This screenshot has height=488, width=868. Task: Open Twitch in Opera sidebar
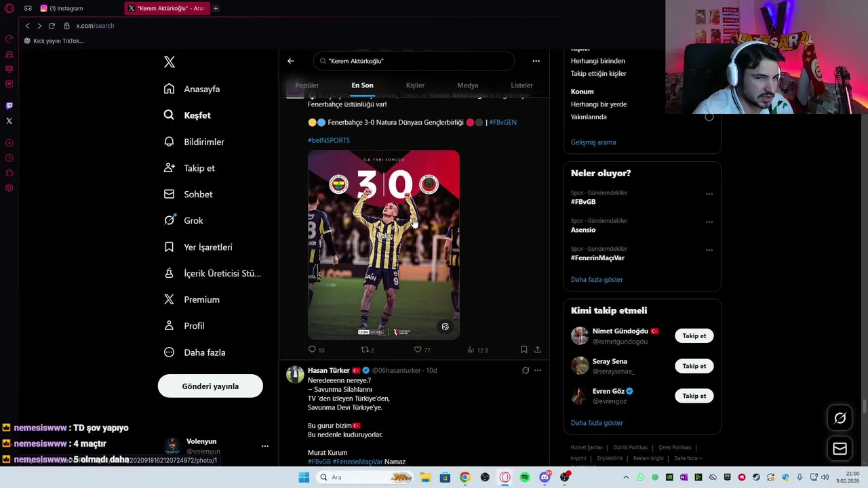[9, 106]
